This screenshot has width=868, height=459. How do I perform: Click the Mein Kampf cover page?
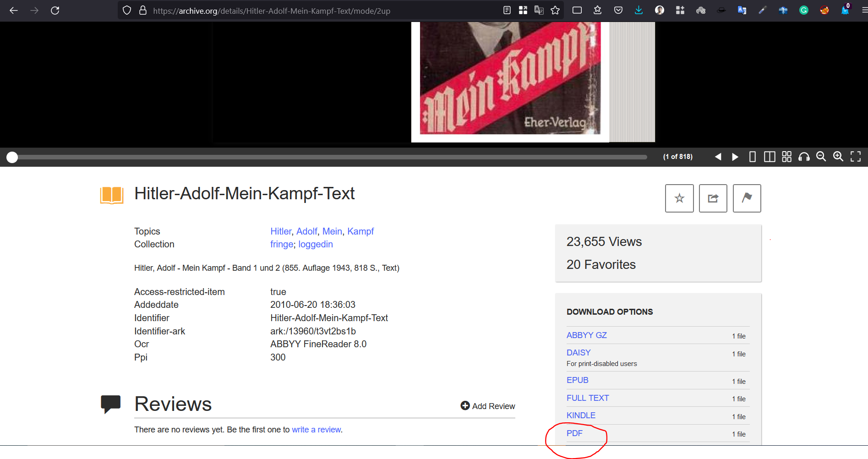(x=510, y=82)
